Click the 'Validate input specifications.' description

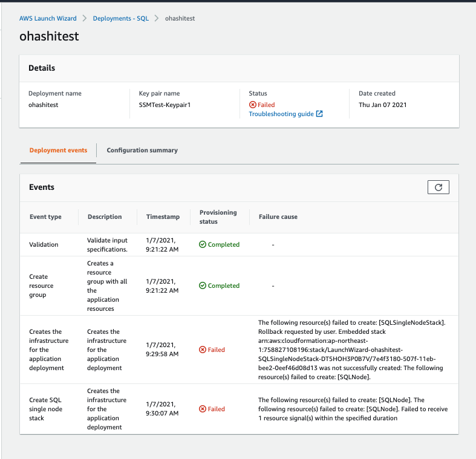point(107,245)
